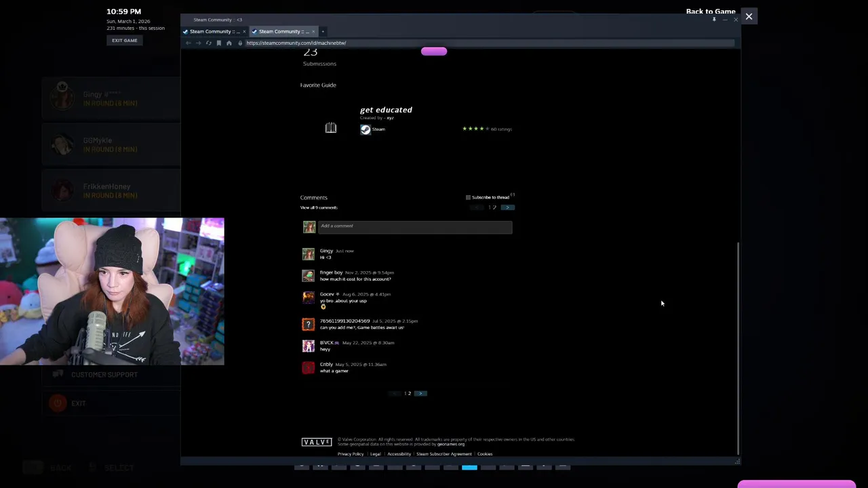Click the comment text 'what a gamer'
Image resolution: width=868 pixels, height=488 pixels.
click(x=334, y=371)
